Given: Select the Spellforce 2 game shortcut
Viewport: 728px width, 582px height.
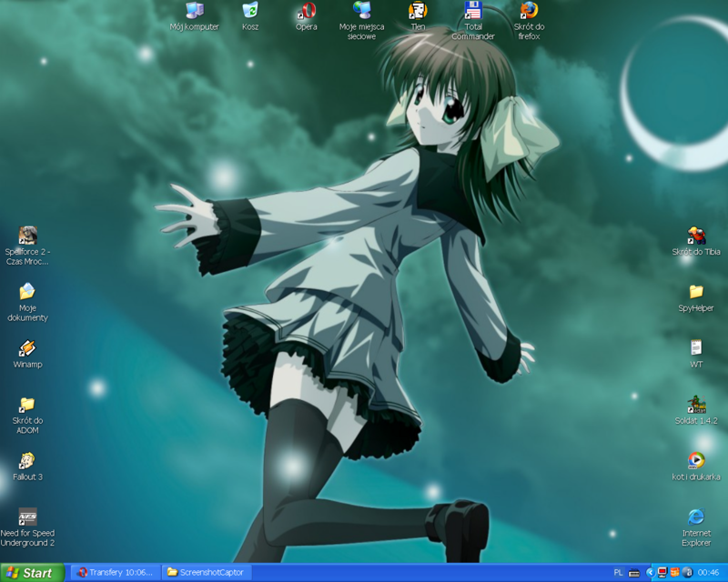Looking at the screenshot, I should click(x=27, y=246).
